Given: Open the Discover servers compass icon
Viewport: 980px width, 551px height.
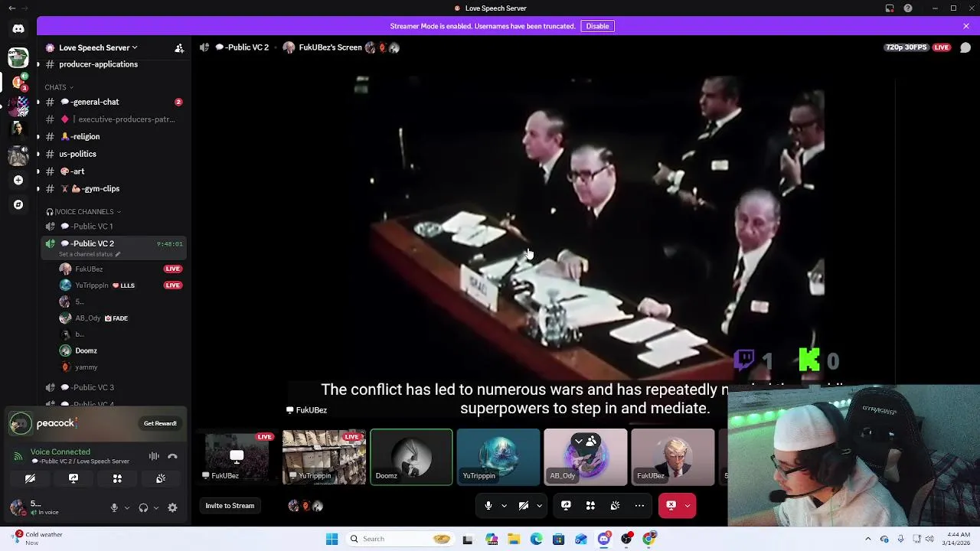Looking at the screenshot, I should pos(18,204).
